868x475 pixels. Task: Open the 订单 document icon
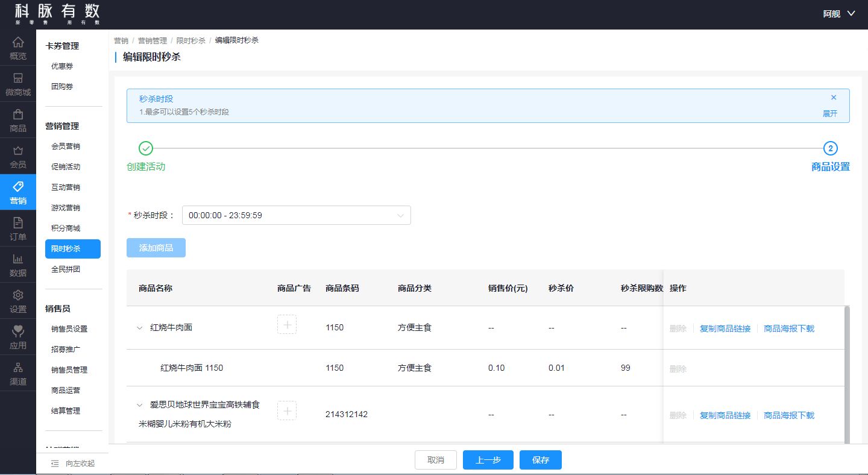coord(18,223)
